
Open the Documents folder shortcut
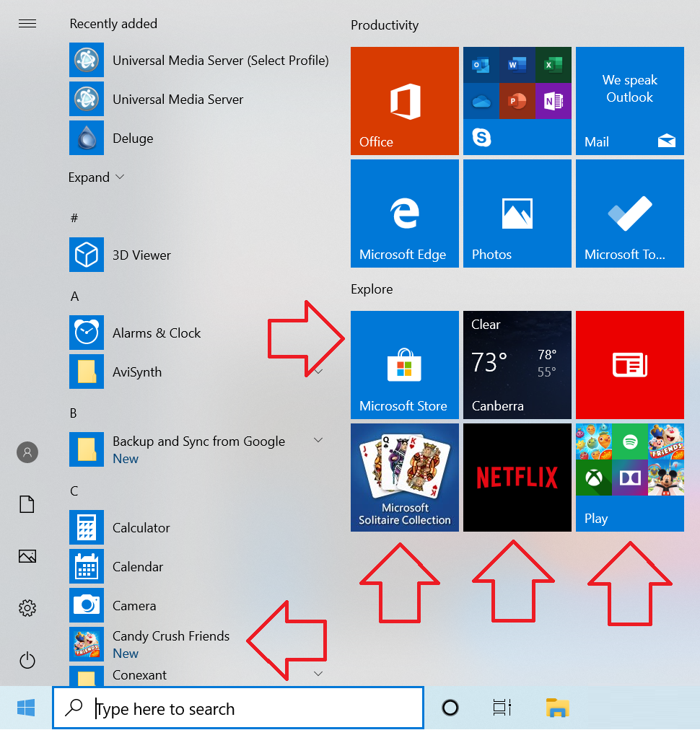[27, 504]
